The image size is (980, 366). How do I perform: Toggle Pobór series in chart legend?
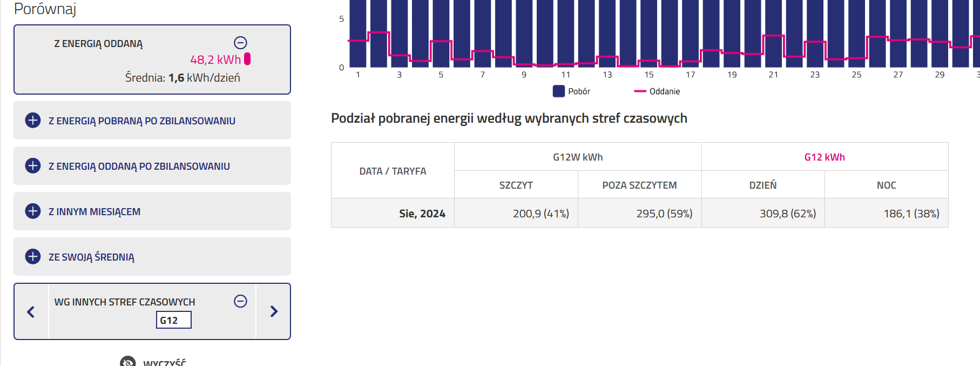tap(571, 91)
